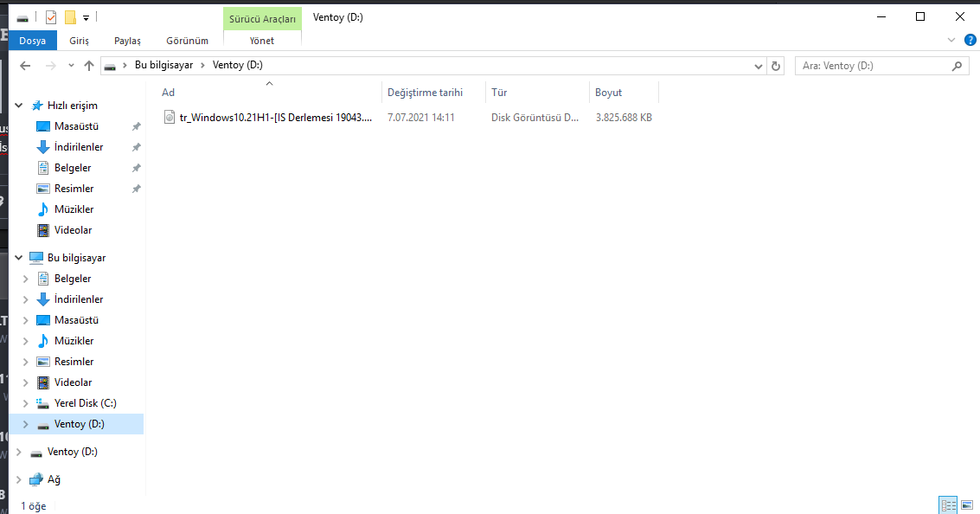Open İndirilenler under Hızlı erişim
Viewport: 980px width, 514px height.
[79, 147]
